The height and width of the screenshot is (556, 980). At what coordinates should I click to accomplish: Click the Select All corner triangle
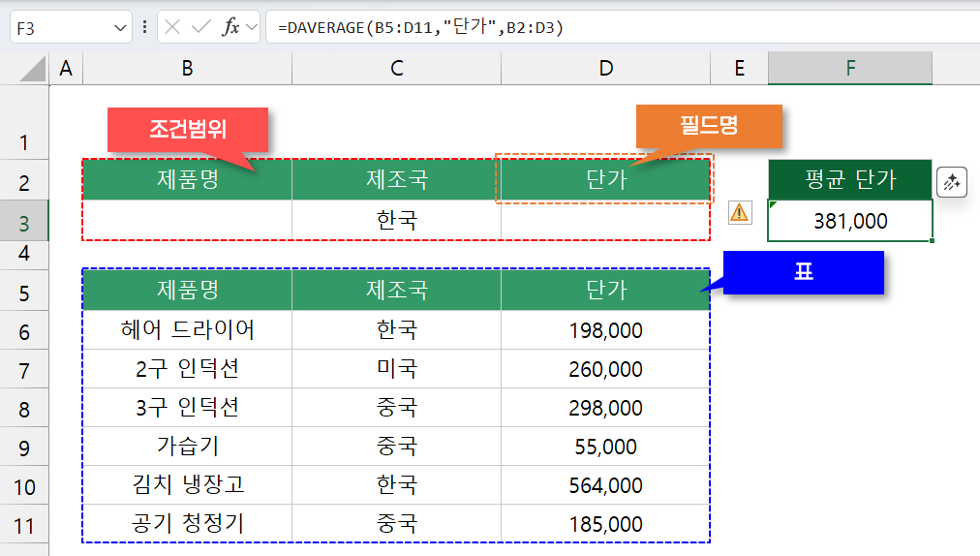pos(25,68)
